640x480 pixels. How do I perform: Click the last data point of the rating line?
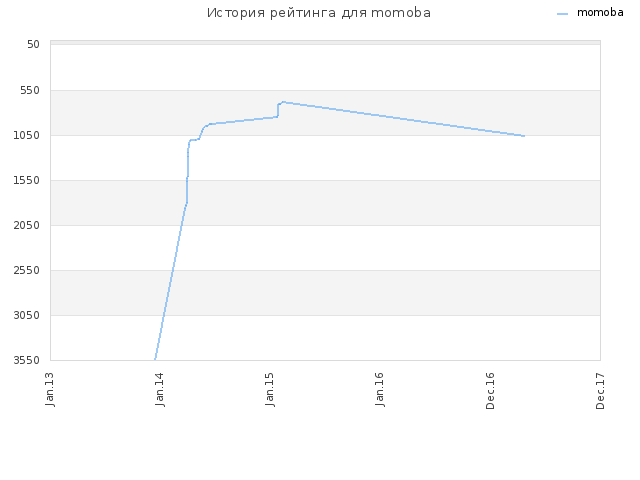pyautogui.click(x=524, y=136)
